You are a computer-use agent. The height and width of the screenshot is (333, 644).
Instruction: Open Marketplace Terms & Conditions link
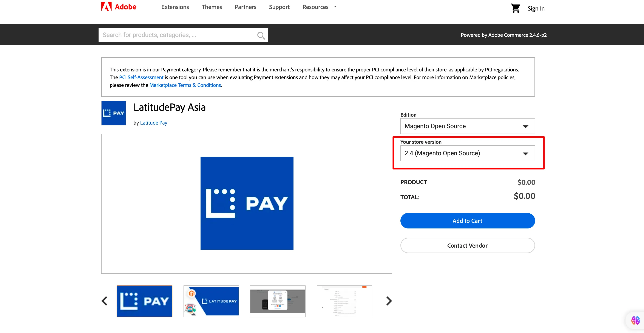coord(185,85)
